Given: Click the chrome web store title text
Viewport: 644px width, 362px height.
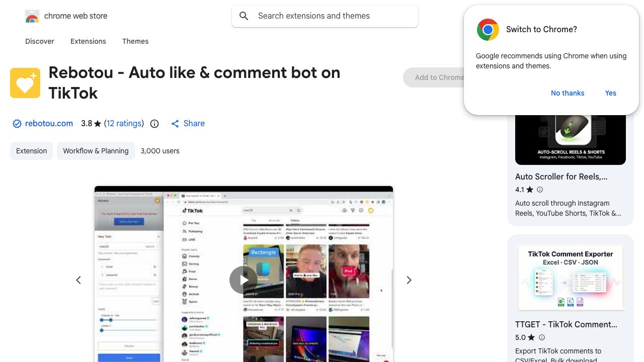Looking at the screenshot, I should (76, 16).
